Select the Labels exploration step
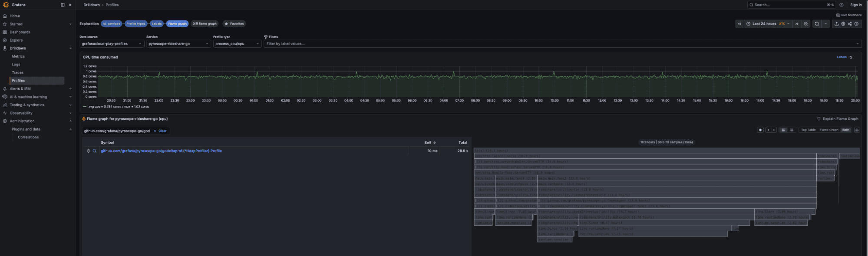 (x=157, y=24)
